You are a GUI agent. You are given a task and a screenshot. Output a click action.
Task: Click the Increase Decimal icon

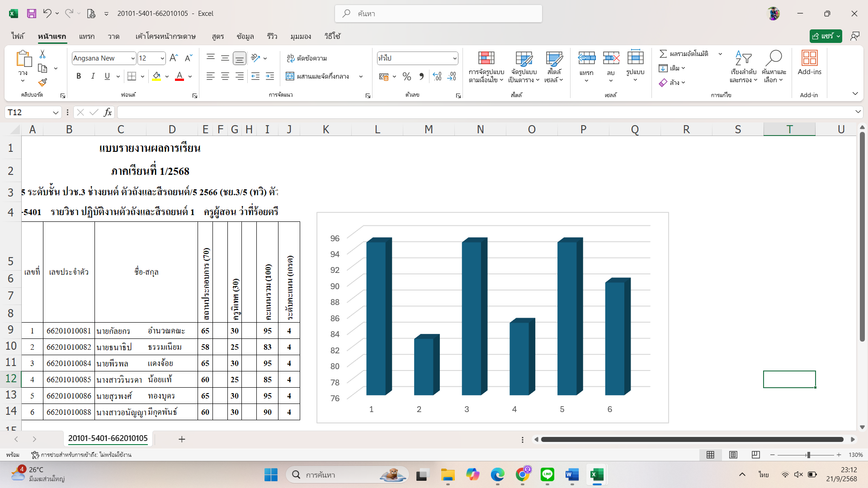coord(437,76)
